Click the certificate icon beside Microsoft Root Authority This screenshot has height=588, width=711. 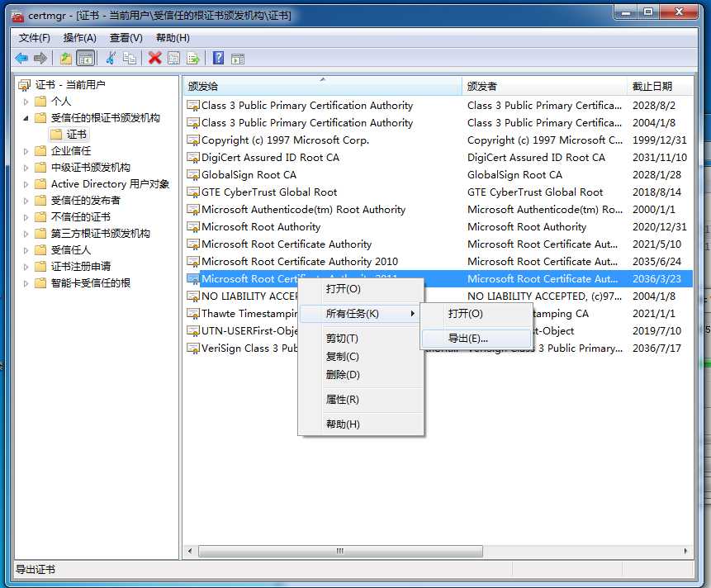pos(193,227)
